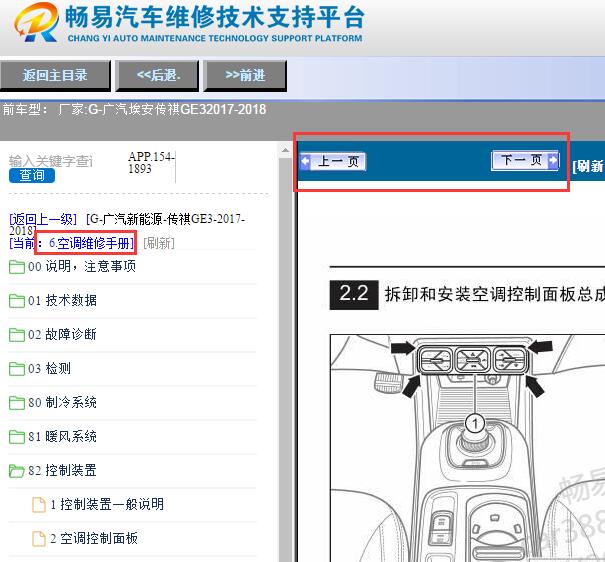Image resolution: width=605 pixels, height=562 pixels.
Task: Open the 02 故障诊断 folder icon
Action: pyautogui.click(x=17, y=335)
